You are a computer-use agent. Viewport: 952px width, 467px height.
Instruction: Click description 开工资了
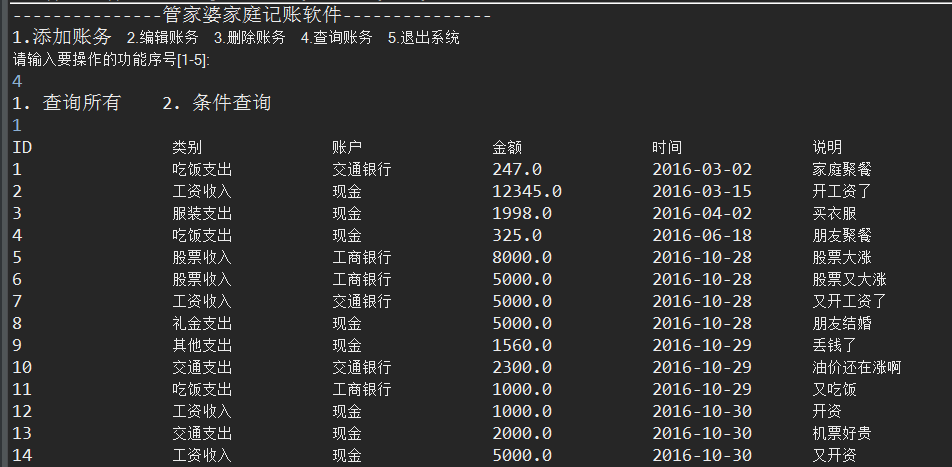click(x=842, y=191)
